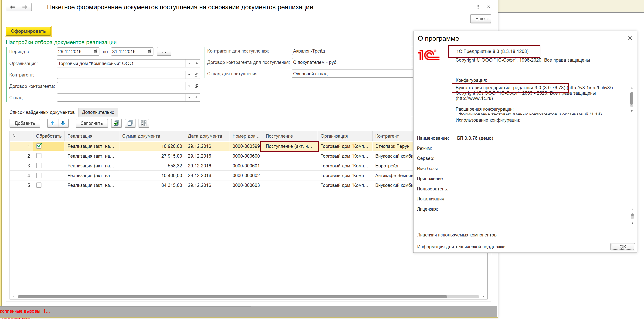Click OK in the О программе dialog
The width and height of the screenshot is (644, 319).
click(x=623, y=247)
